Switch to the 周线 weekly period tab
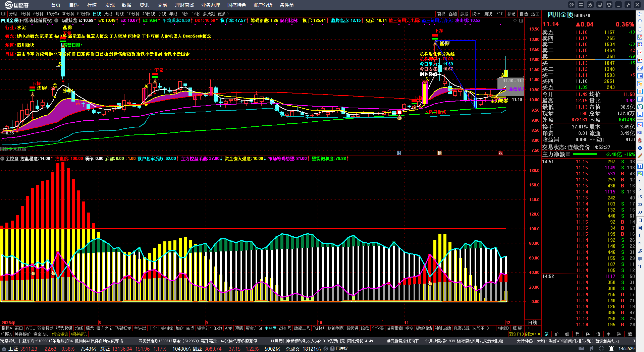 (x=108, y=14)
